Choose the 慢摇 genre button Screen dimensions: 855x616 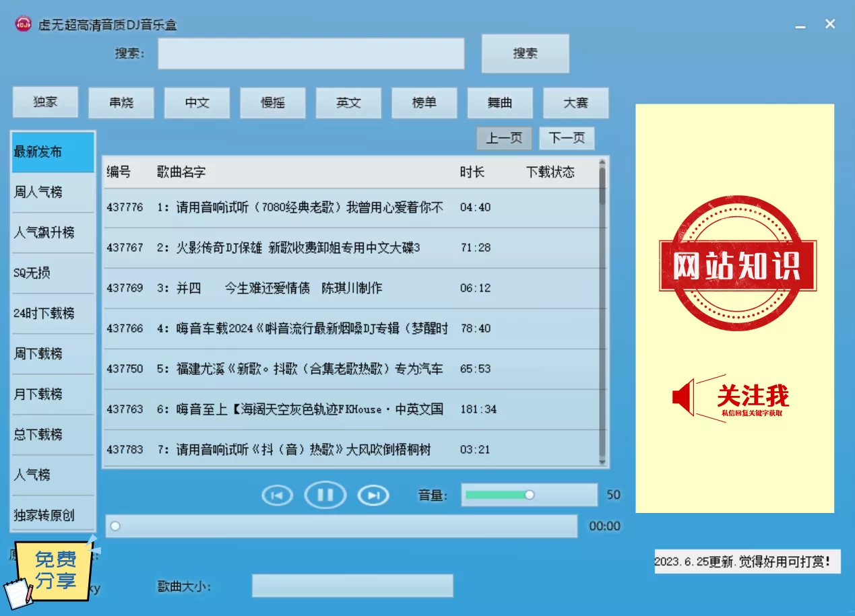pos(273,103)
